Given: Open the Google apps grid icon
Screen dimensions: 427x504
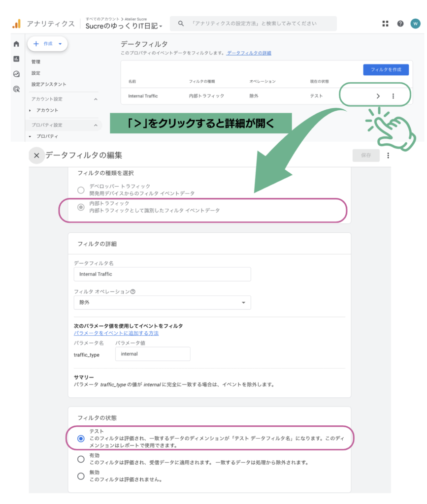Looking at the screenshot, I should tap(385, 24).
